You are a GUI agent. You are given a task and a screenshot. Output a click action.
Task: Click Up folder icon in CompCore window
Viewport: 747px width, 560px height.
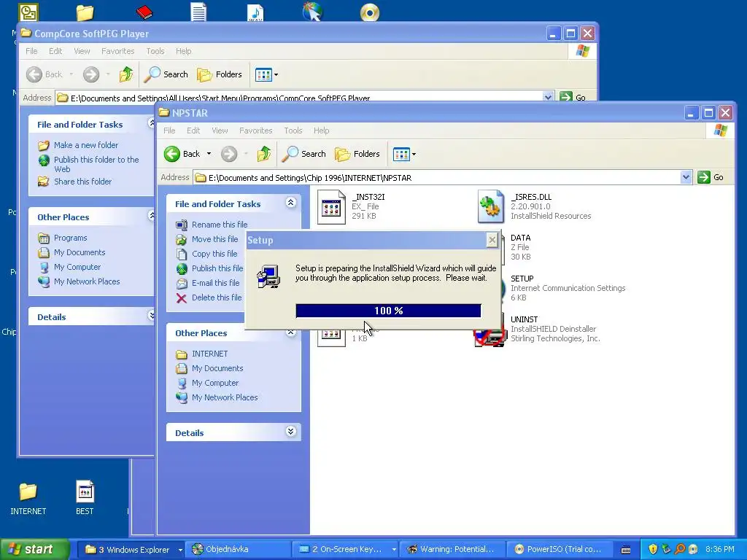[x=126, y=74]
